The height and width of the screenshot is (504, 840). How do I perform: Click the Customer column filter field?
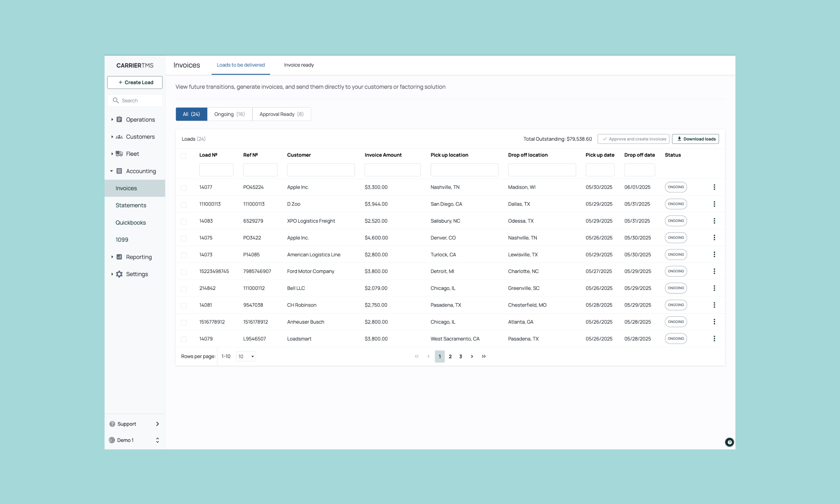pyautogui.click(x=321, y=170)
